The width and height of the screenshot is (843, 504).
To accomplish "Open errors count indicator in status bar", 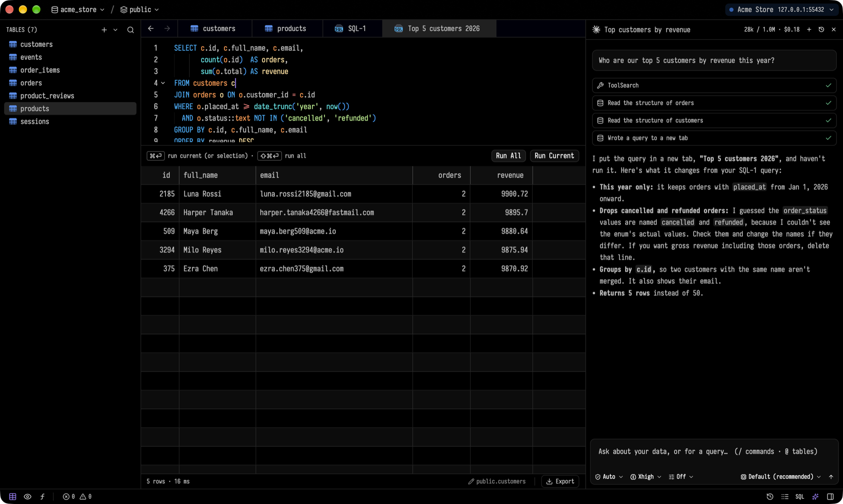I will pos(68,497).
